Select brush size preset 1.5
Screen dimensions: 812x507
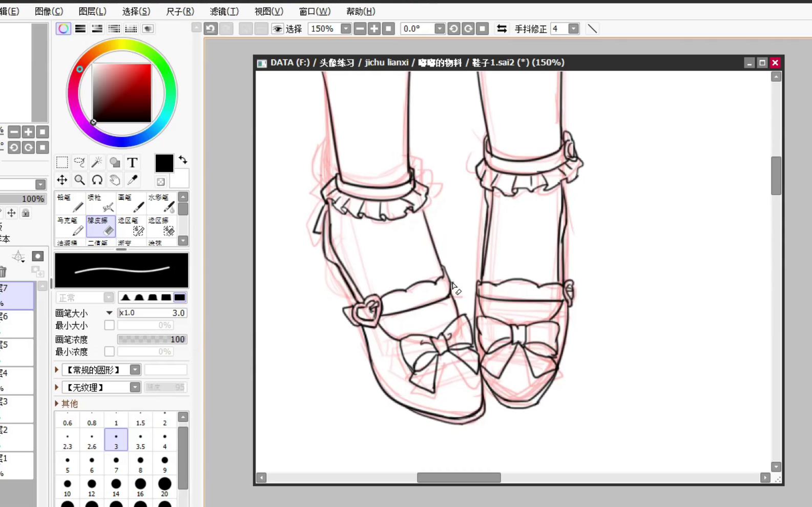click(140, 418)
